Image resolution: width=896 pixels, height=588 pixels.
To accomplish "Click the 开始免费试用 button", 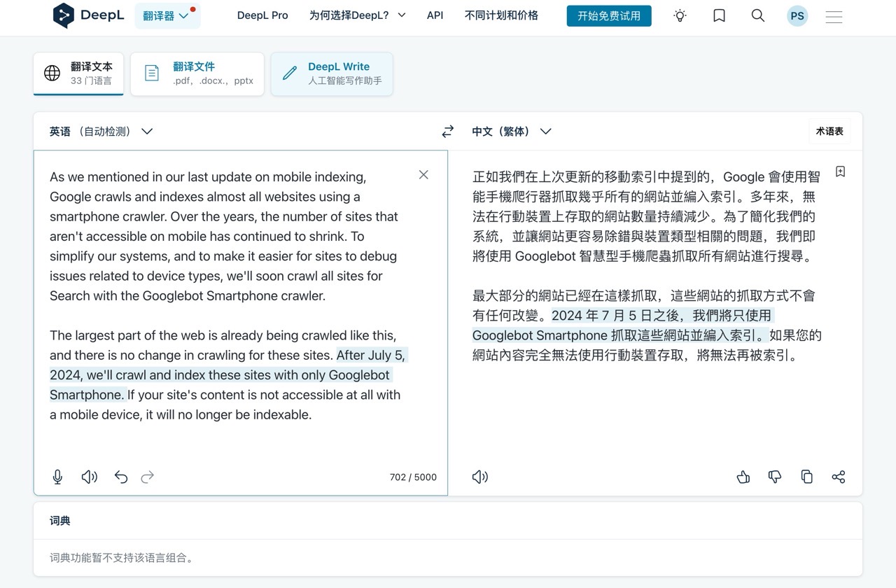I will point(609,15).
